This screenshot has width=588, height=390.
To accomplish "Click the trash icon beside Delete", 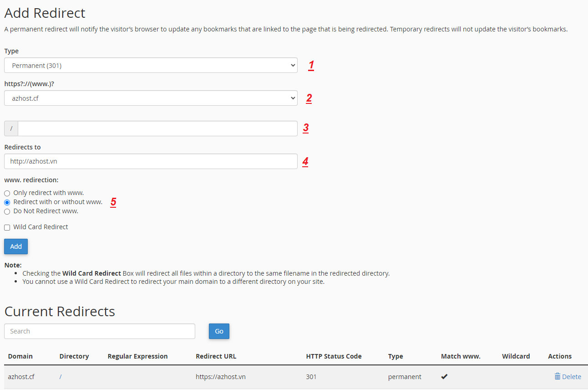I will pyautogui.click(x=557, y=376).
